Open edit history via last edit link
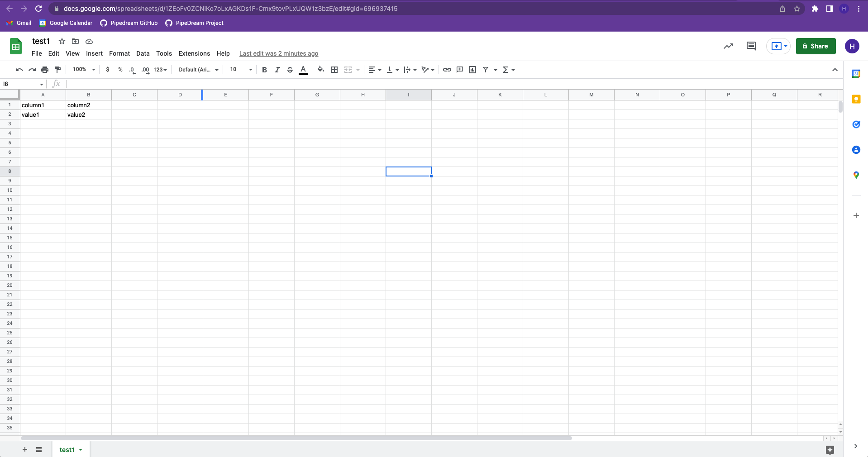868x457 pixels. (278, 53)
